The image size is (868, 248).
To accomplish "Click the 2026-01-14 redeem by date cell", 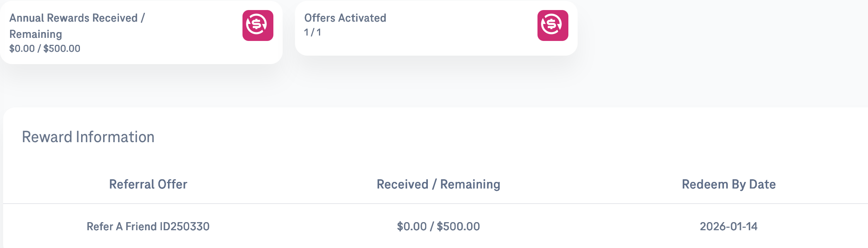I will 729,226.
